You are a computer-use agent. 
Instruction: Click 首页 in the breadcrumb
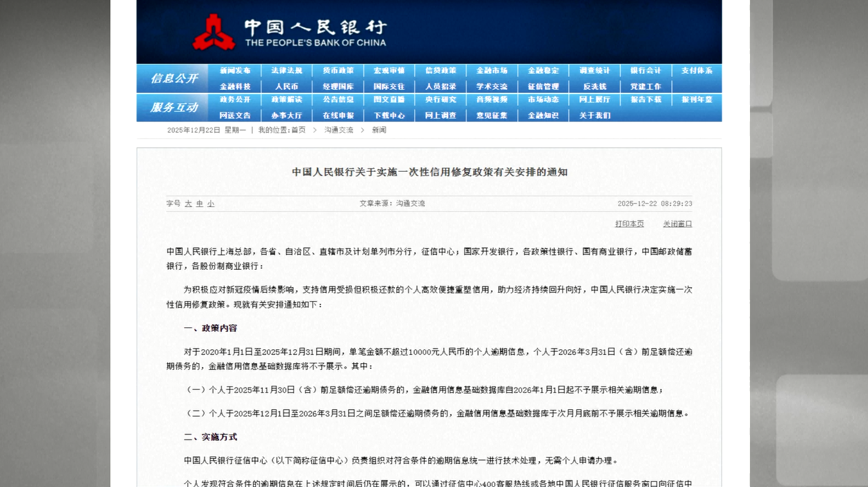[x=299, y=130]
